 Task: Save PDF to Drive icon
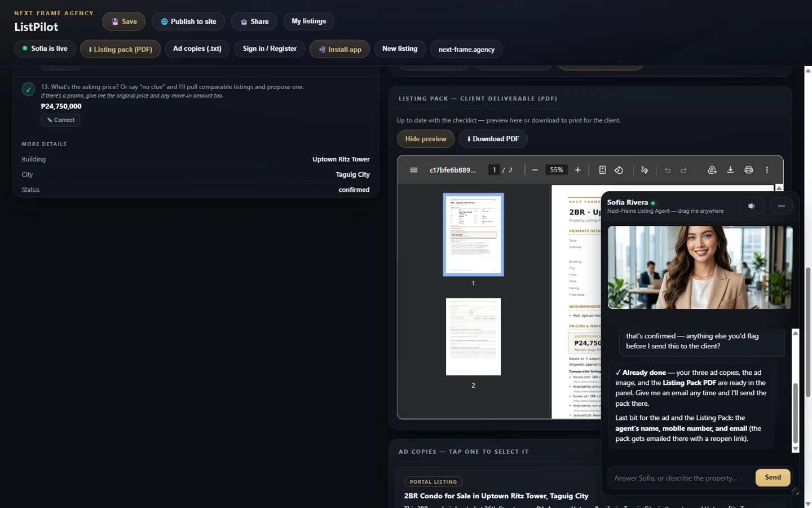[712, 170]
